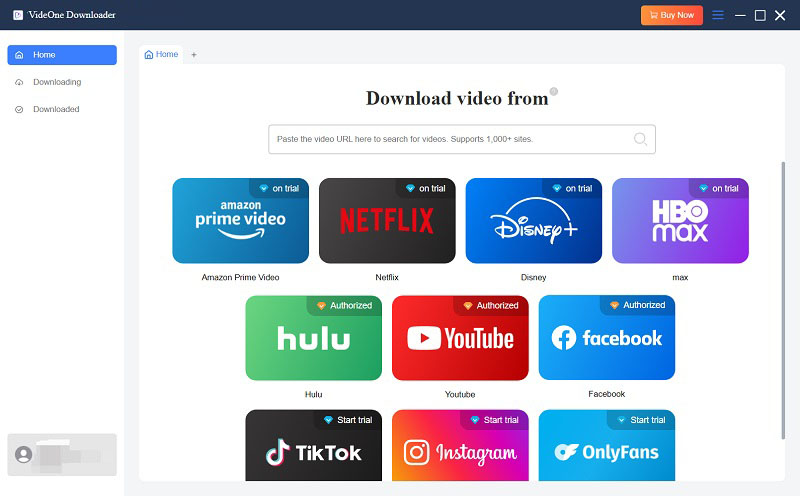This screenshot has height=496, width=800.
Task: Click the help question mark icon
Action: (554, 92)
